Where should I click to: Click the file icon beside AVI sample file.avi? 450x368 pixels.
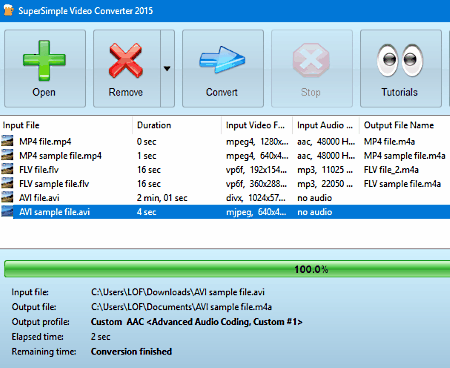(x=7, y=211)
